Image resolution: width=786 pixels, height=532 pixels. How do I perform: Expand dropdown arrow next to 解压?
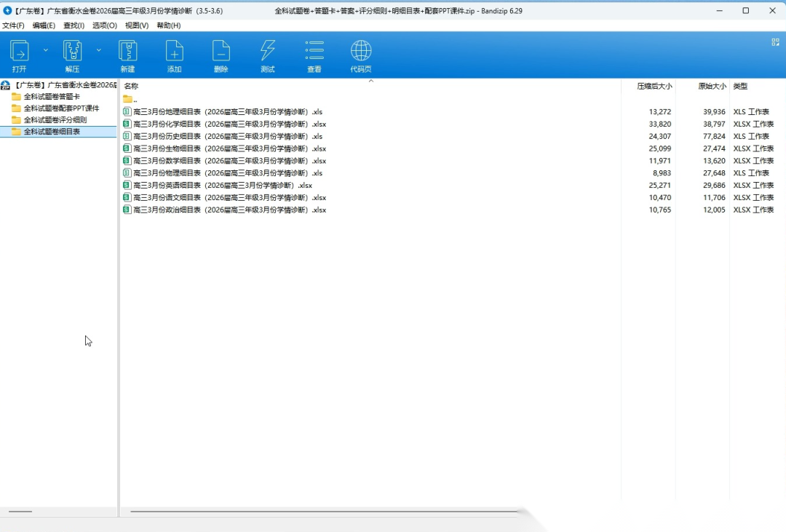click(99, 50)
